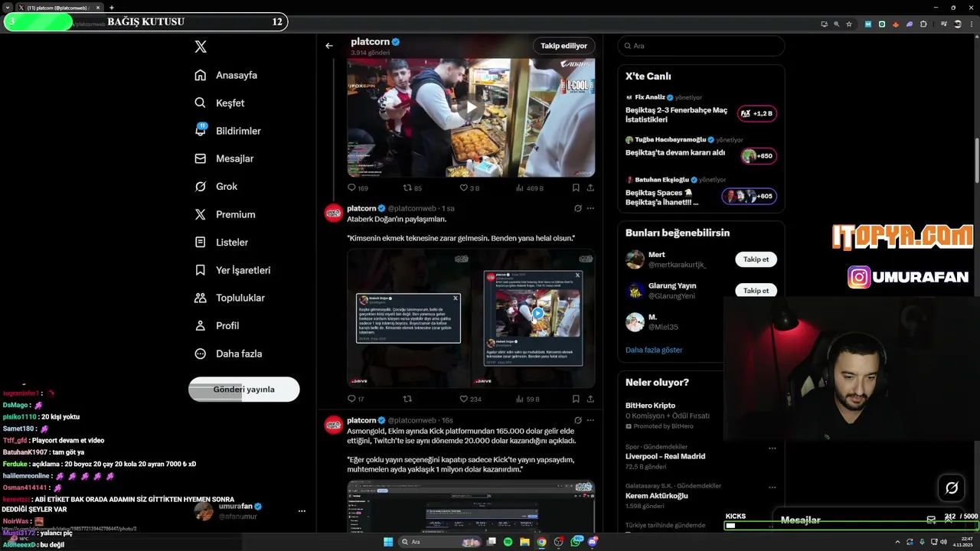Open Yer İşaretleri bookmarks
The image size is (980, 551).
(232, 270)
